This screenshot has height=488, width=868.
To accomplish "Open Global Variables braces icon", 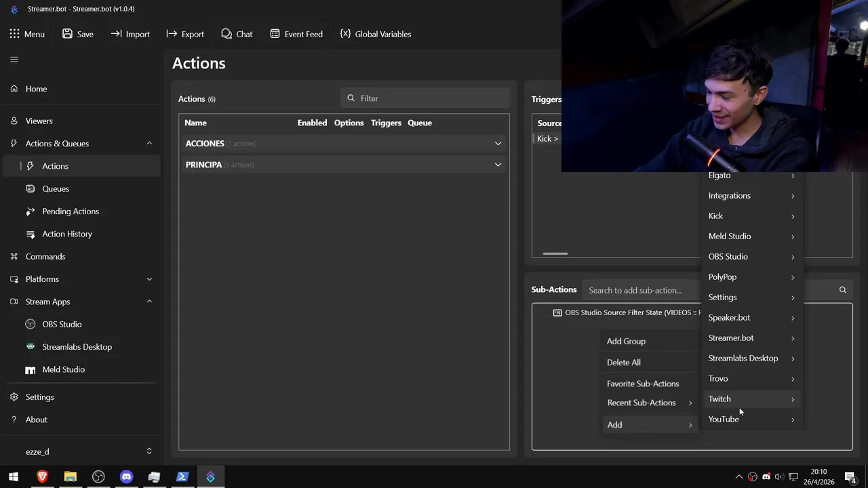I will (345, 33).
